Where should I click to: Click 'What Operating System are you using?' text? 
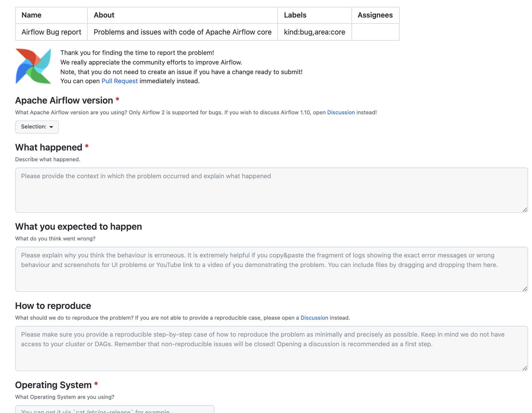(65, 397)
